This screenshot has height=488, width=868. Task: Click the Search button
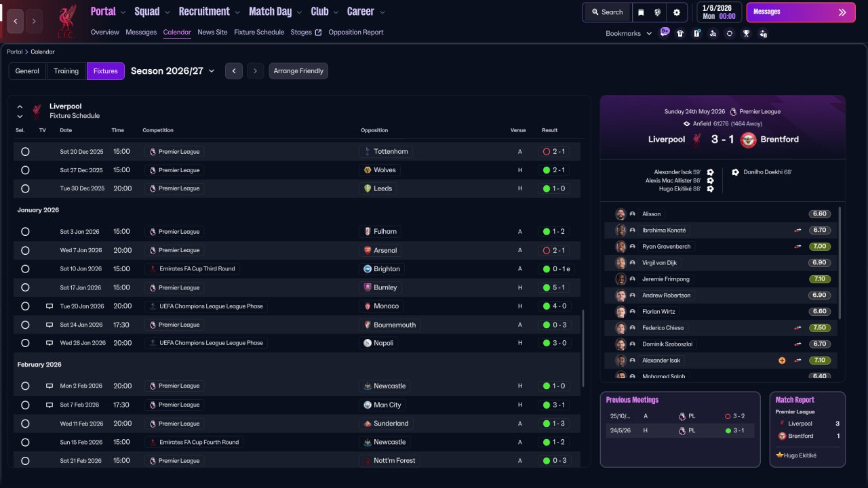pos(606,12)
